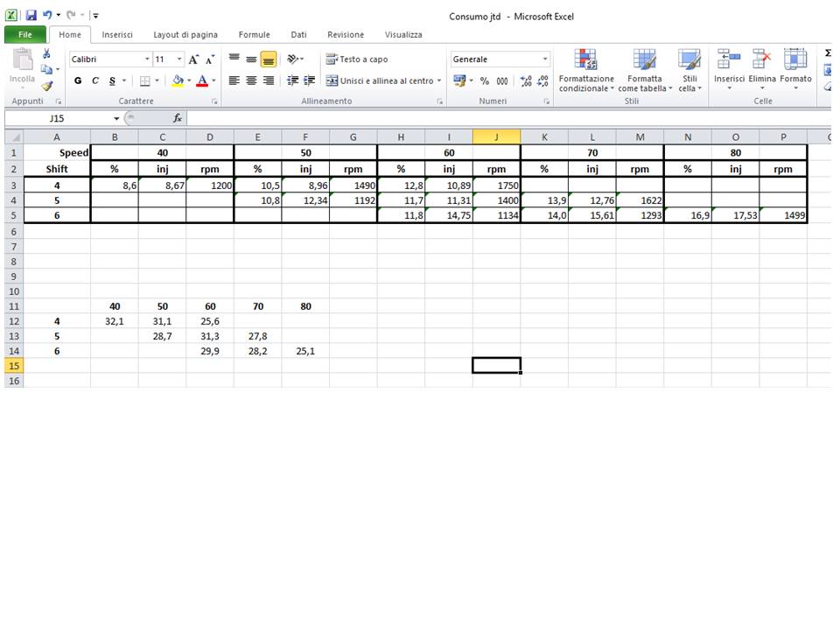Decrease font size with small A
Image resolution: width=840 pixels, height=630 pixels.
coord(210,59)
